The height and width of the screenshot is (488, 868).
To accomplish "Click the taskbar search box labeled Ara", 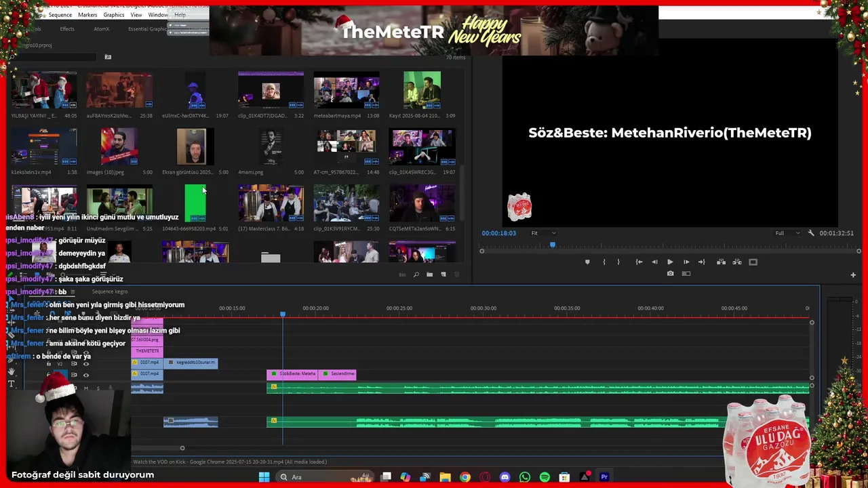I will 323,477.
